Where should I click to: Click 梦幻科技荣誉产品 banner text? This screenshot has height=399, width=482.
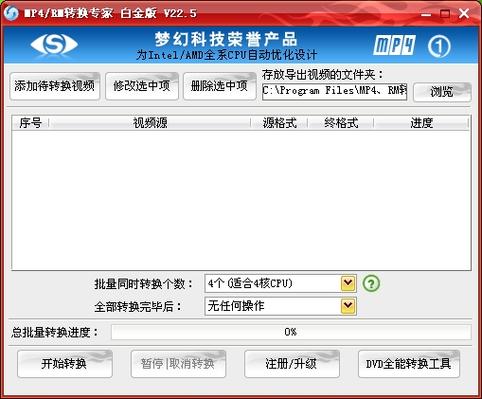click(x=226, y=40)
